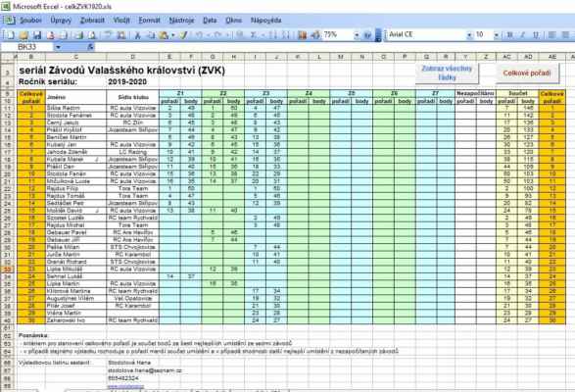Click the New workbook icon
Viewport: 575px width, 392px height.
tap(10, 35)
